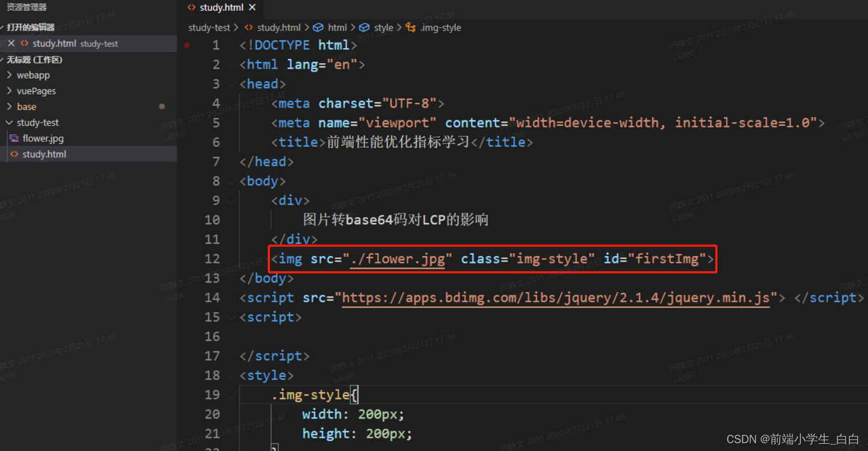
Task: Click the modified dot beside base folder
Action: coord(162,106)
